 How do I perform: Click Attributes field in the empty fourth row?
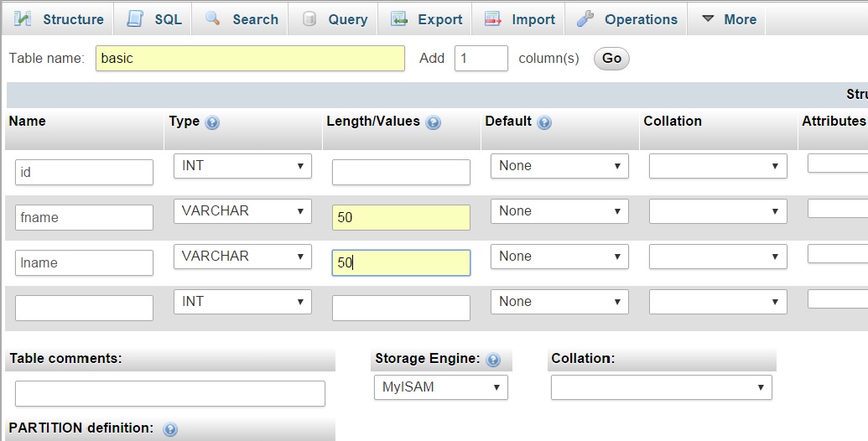click(x=838, y=299)
